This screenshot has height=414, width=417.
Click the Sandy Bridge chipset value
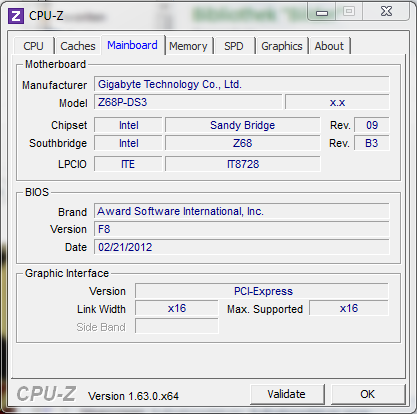243,125
